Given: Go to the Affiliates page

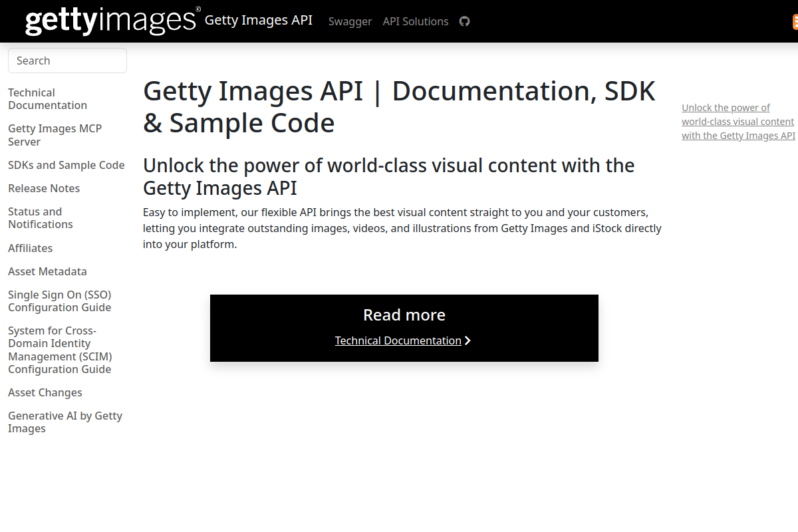Looking at the screenshot, I should click(x=30, y=248).
